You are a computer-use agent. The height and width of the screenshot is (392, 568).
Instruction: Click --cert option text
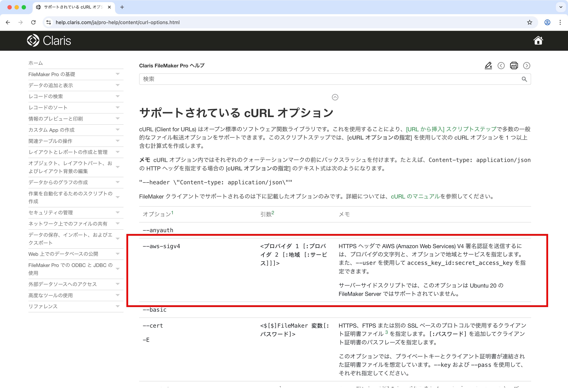pos(153,326)
